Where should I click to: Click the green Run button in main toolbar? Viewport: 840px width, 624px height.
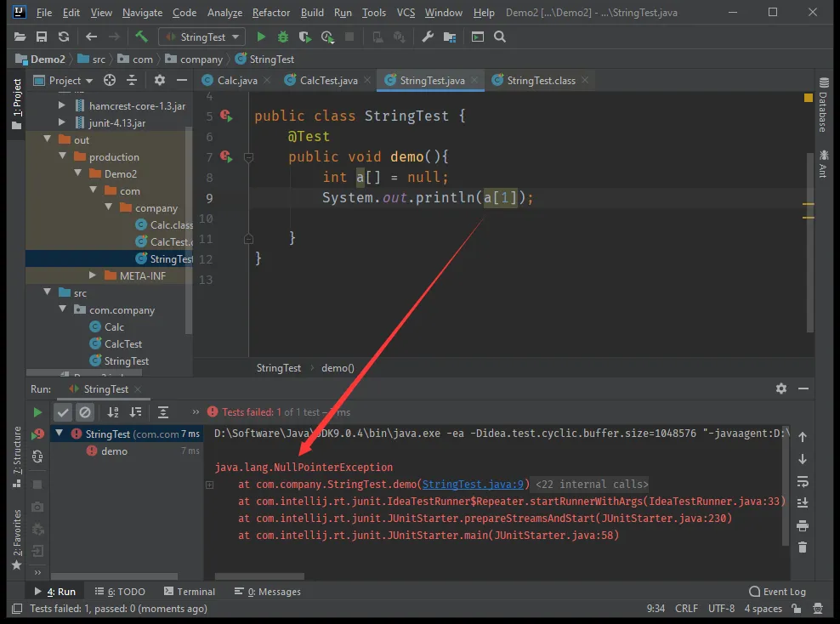click(x=261, y=37)
